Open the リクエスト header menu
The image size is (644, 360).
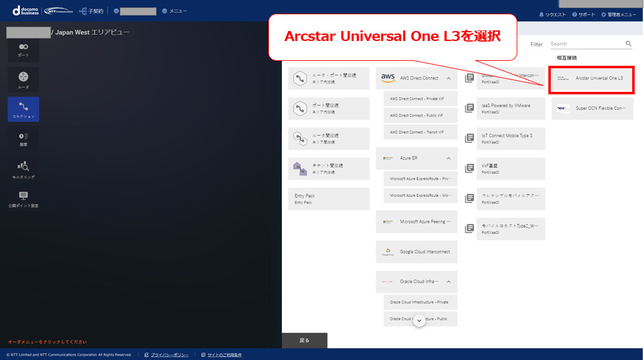[553, 14]
